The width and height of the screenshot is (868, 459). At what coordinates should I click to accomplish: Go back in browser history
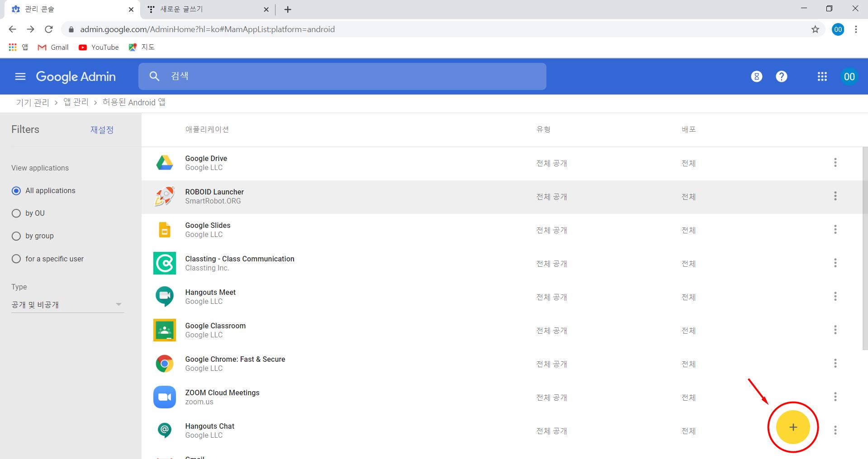tap(12, 29)
